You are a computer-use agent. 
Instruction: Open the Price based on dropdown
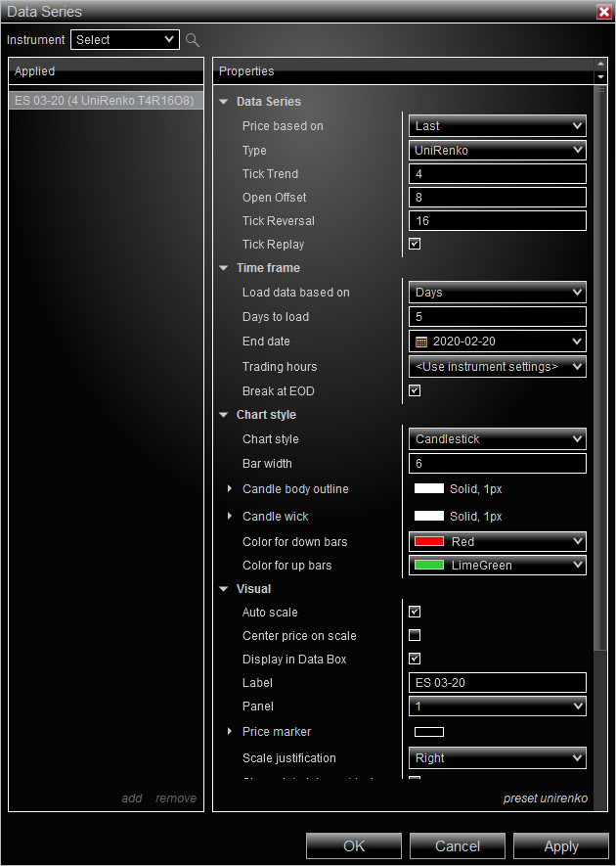click(x=498, y=126)
